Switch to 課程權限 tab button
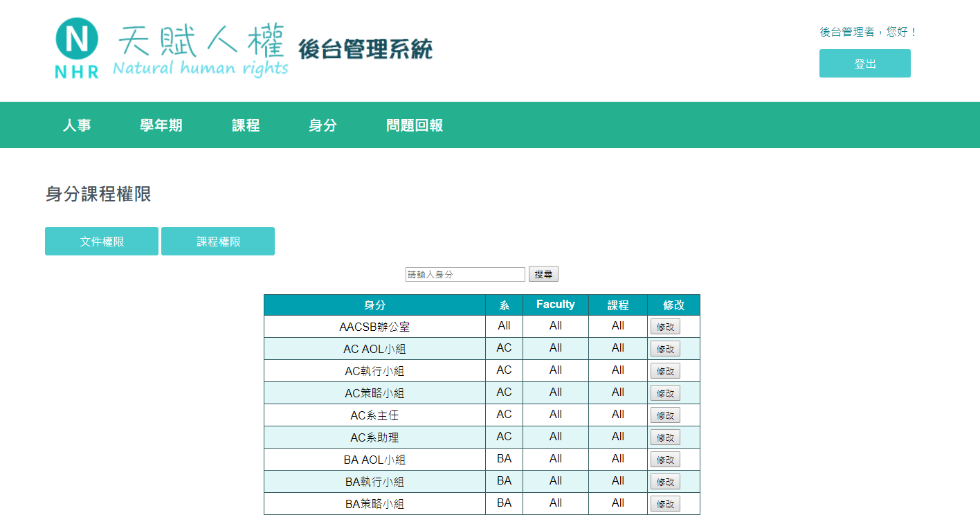The height and width of the screenshot is (515, 980). (218, 242)
